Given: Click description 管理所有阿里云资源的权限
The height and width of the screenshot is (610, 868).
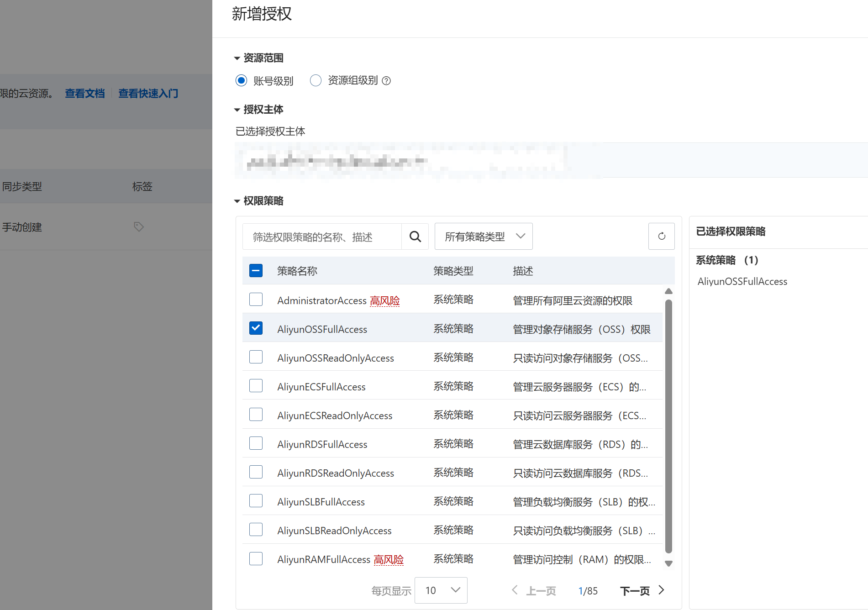Looking at the screenshot, I should [x=573, y=301].
